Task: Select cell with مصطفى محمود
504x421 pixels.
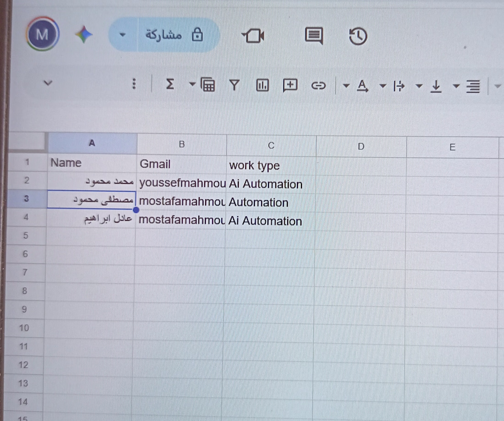Action: pos(92,199)
